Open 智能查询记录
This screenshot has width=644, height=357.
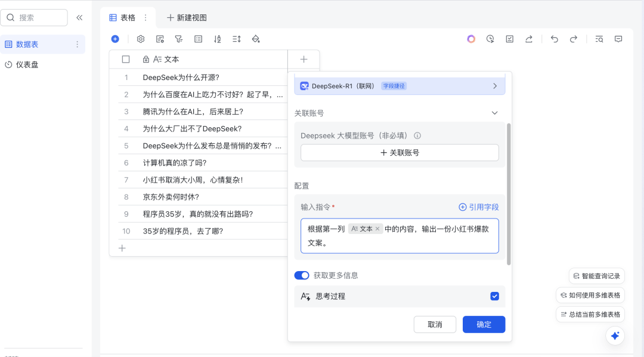[597, 276]
